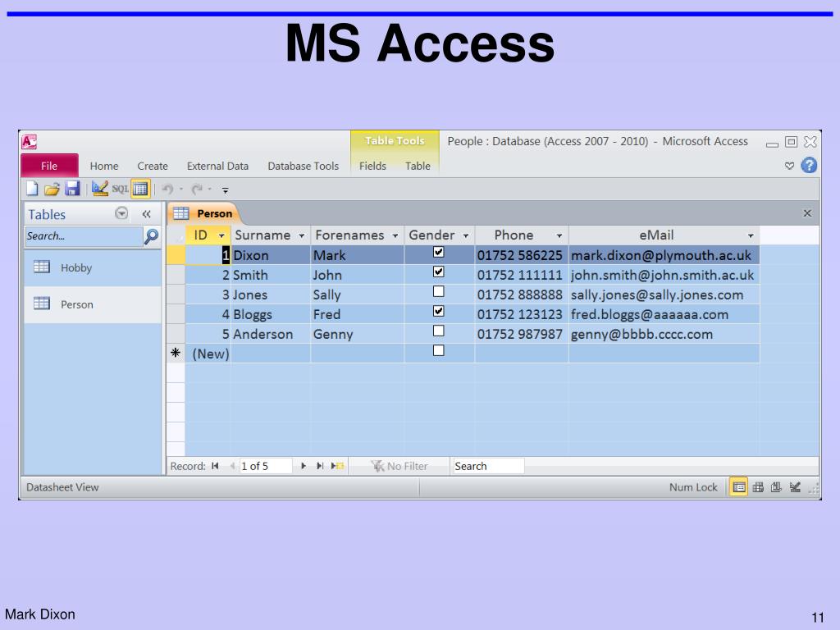Click the Help question mark icon
Viewport: 840px width, 630px height.
(x=809, y=166)
